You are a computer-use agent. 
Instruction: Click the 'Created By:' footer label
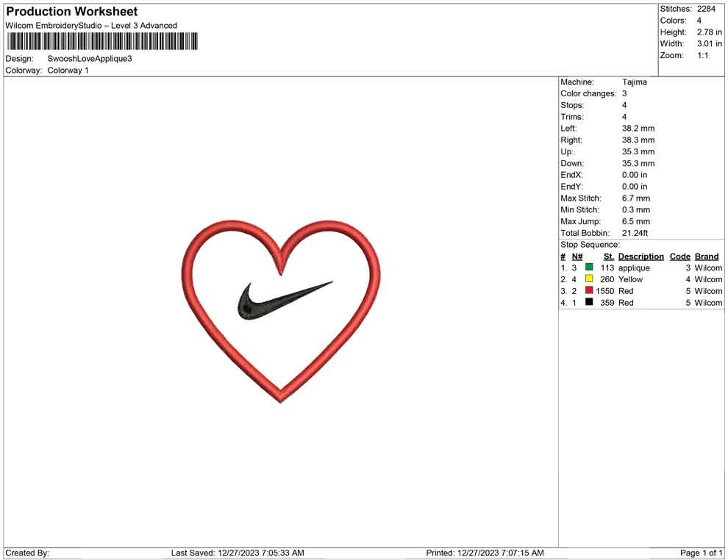click(27, 553)
